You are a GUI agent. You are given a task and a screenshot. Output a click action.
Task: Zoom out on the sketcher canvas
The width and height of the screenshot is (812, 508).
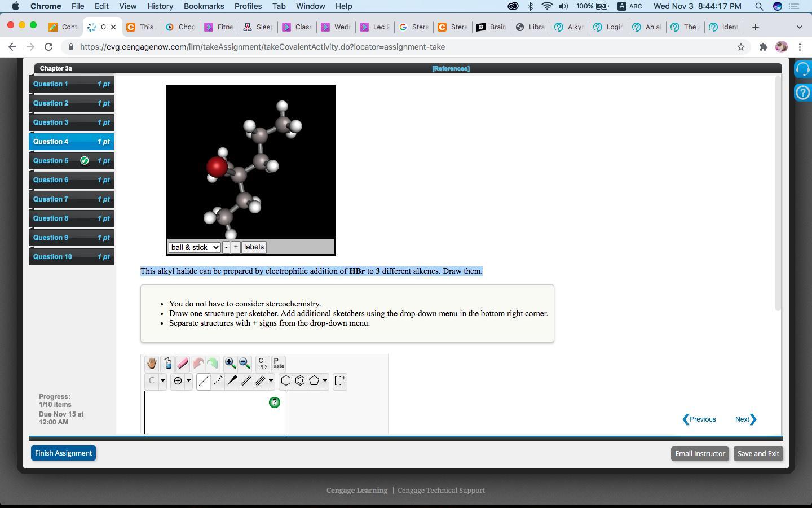point(245,364)
